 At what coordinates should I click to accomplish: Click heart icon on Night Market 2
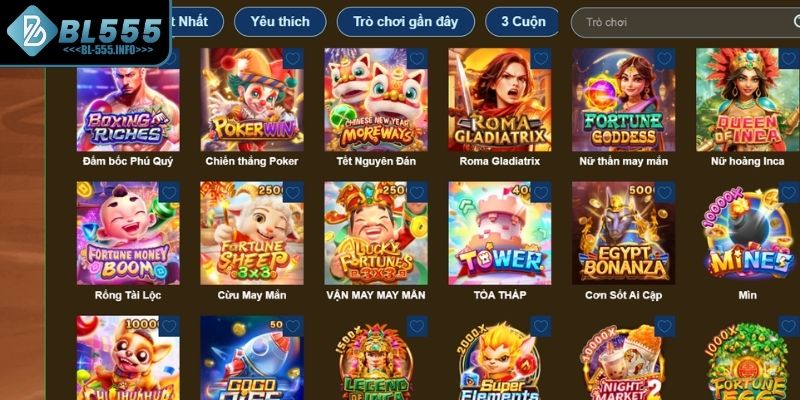[x=665, y=326]
